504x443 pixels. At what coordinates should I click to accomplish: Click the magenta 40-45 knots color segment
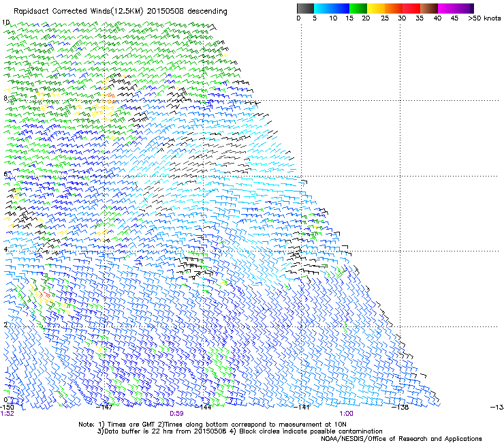[447, 8]
